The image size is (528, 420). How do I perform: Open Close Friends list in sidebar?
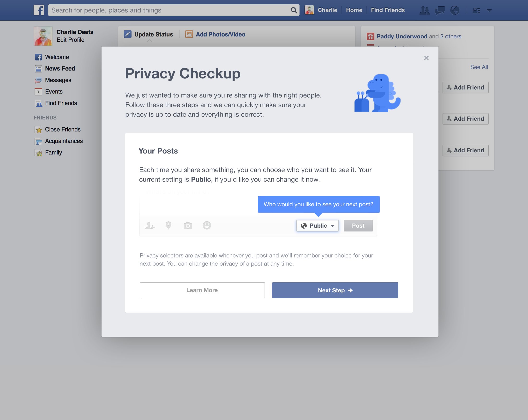click(x=63, y=130)
